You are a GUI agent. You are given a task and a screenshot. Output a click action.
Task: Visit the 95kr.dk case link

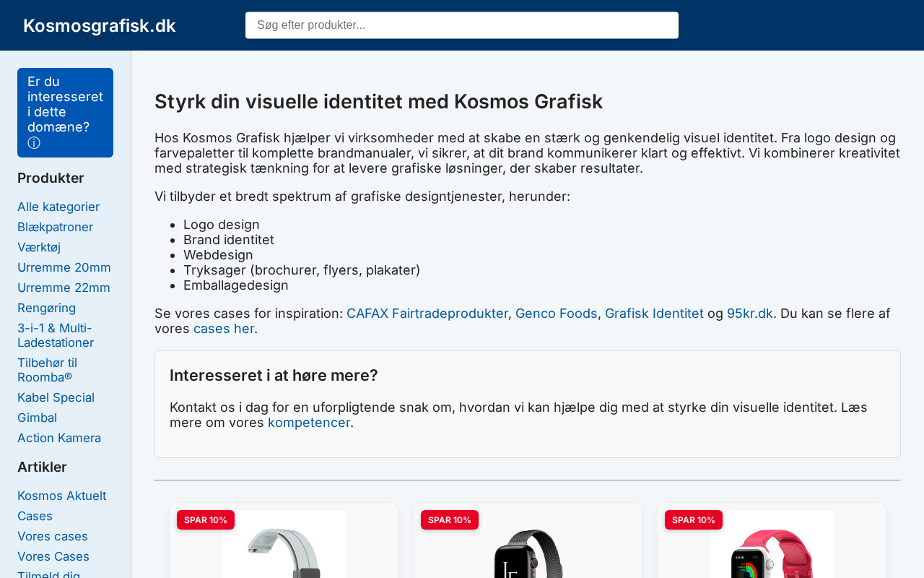[x=749, y=314]
